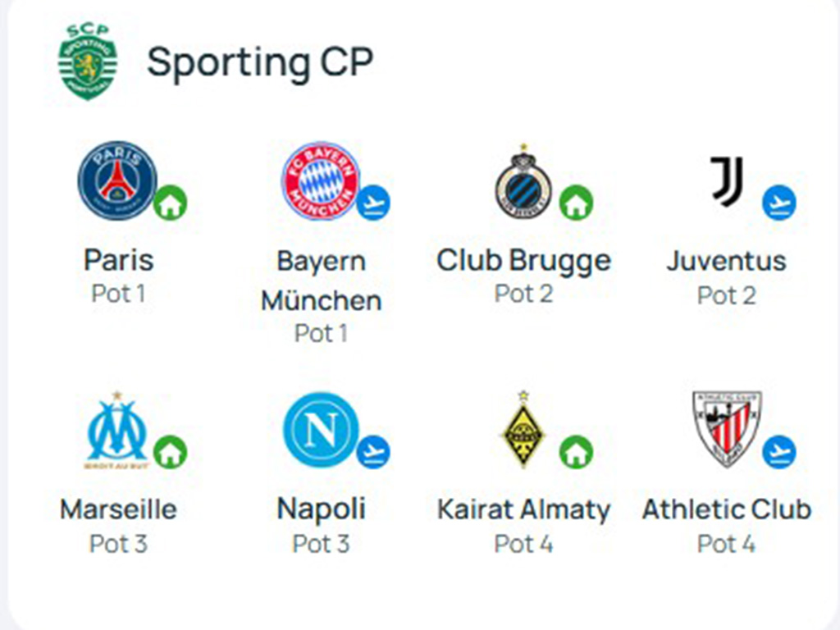Select the away plane icon beside Napoli
This screenshot has height=630, width=840.
click(x=373, y=452)
